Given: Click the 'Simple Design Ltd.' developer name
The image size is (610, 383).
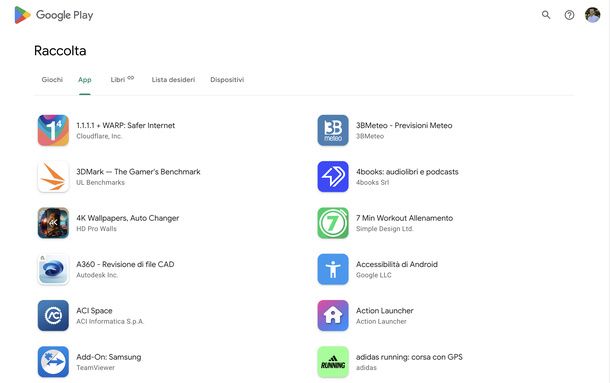Looking at the screenshot, I should pyautogui.click(x=385, y=229).
